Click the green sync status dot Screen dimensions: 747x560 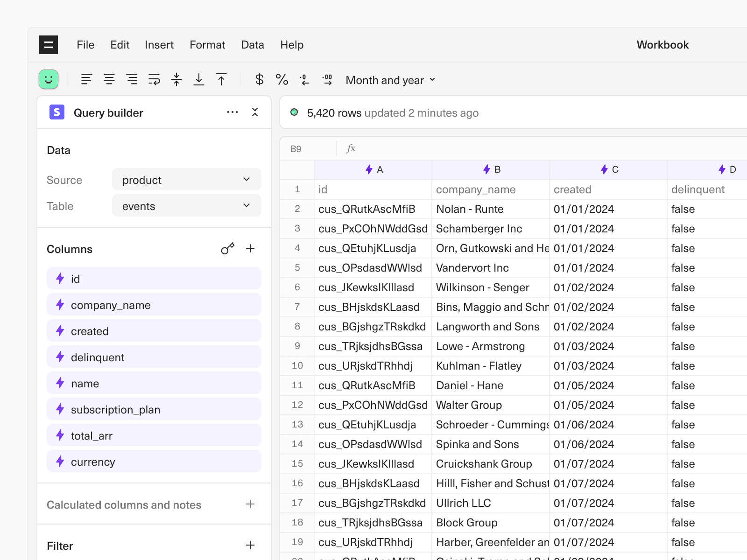point(294,112)
